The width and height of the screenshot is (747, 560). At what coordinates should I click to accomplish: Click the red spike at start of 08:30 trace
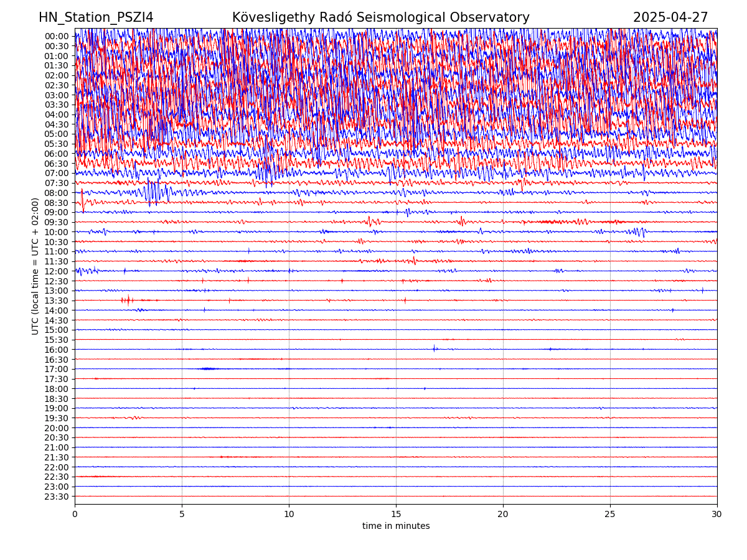coord(82,200)
